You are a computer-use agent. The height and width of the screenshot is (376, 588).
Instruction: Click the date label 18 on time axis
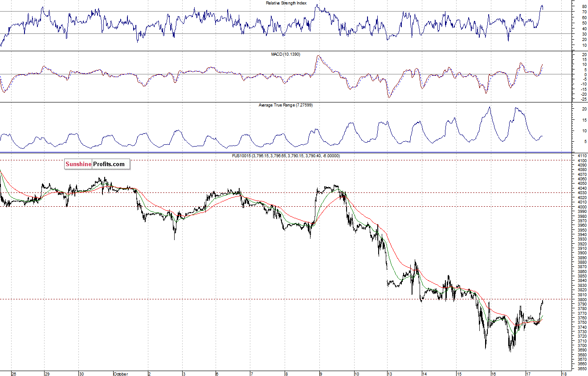coord(564,374)
